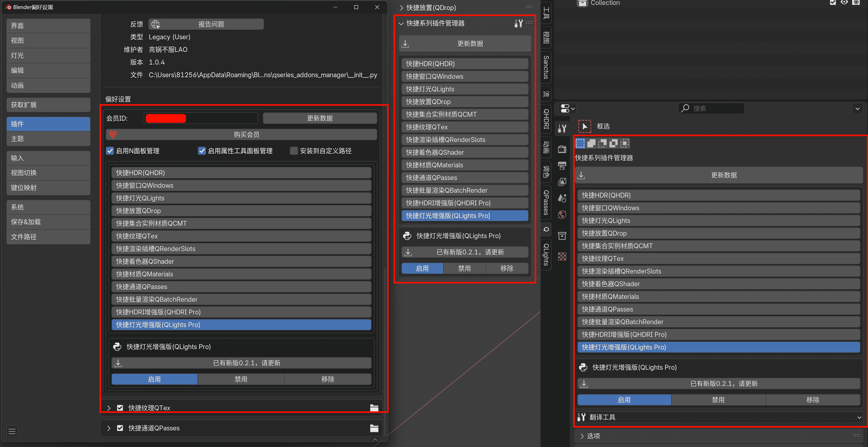Click 已有新版0.2.1，请更新 in the Properties editor
This screenshot has height=447, width=868.
pyautogui.click(x=719, y=383)
